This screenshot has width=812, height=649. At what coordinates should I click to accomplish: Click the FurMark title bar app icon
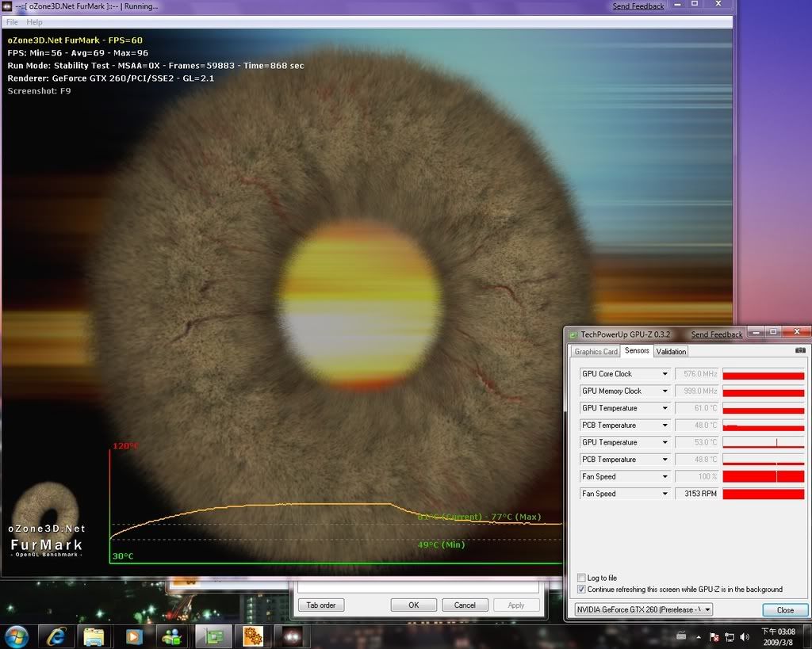(6, 6)
